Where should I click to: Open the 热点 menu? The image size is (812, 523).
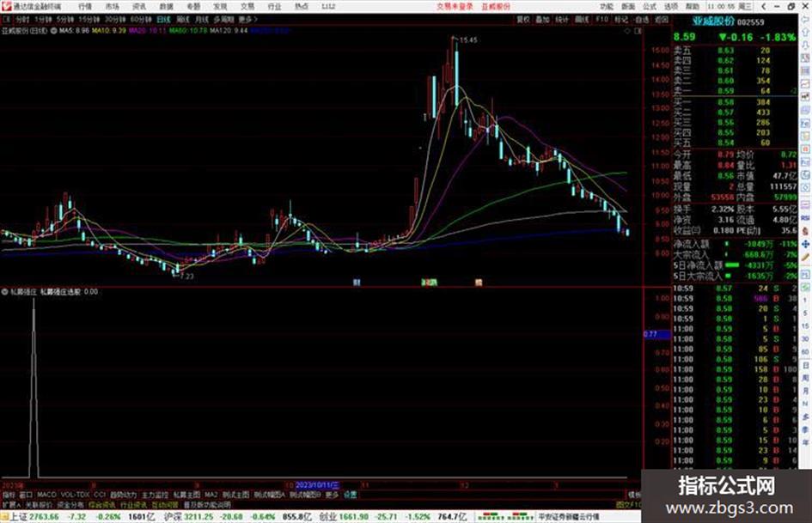(302, 6)
